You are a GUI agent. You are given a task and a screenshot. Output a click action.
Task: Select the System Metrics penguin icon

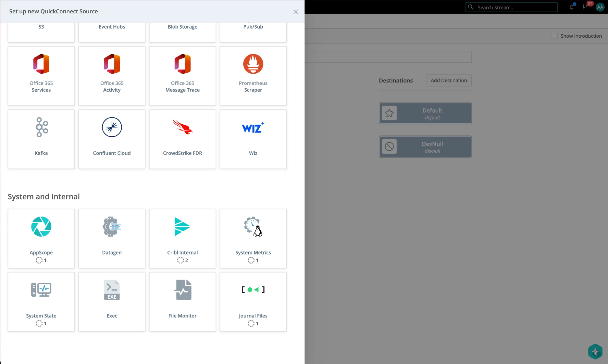[x=253, y=227]
